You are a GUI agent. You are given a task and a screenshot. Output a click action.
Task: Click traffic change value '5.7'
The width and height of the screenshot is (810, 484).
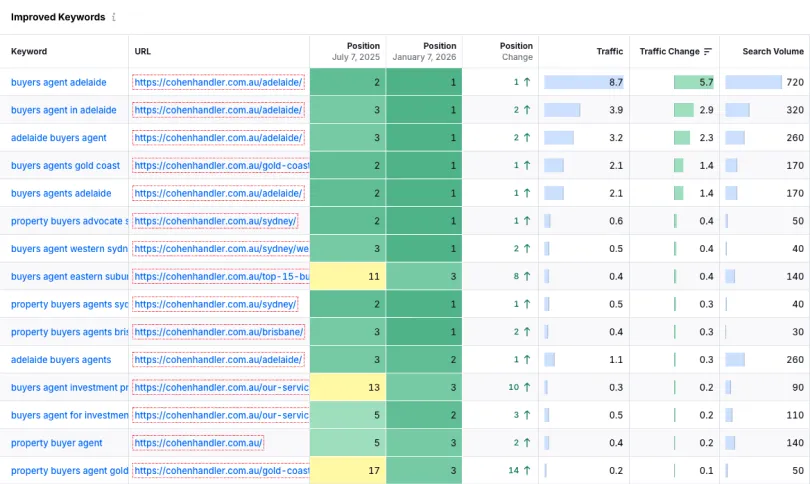[706, 82]
